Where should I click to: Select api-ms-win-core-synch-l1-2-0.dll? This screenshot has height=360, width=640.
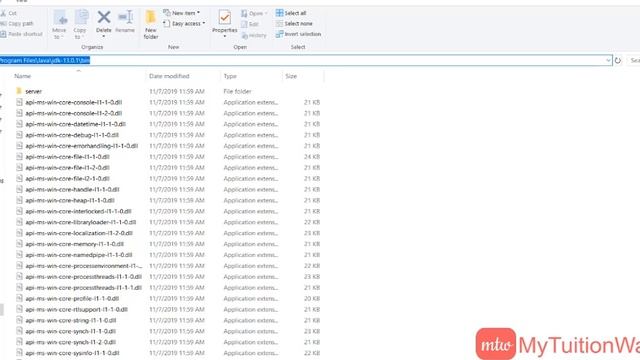[71, 342]
